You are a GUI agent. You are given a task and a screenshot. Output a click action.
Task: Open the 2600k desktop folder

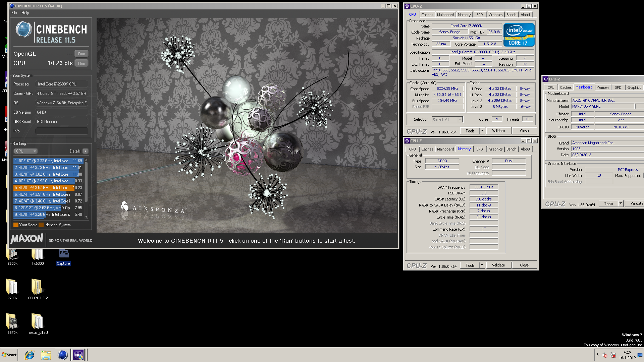(x=12, y=256)
